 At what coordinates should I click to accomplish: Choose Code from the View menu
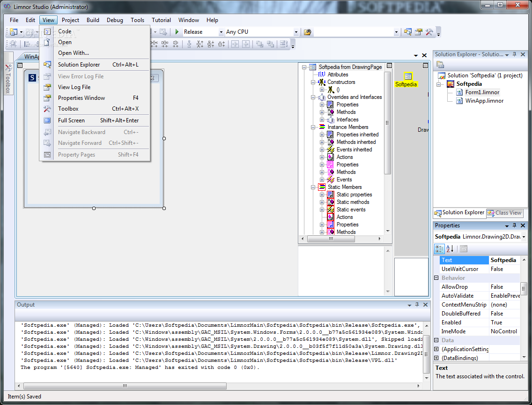[95, 31]
